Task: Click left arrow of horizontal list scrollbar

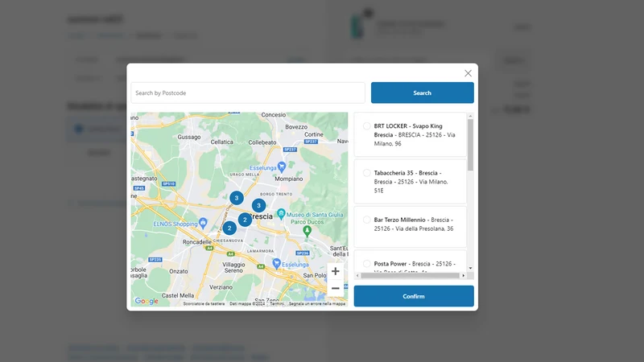Action: [x=357, y=275]
